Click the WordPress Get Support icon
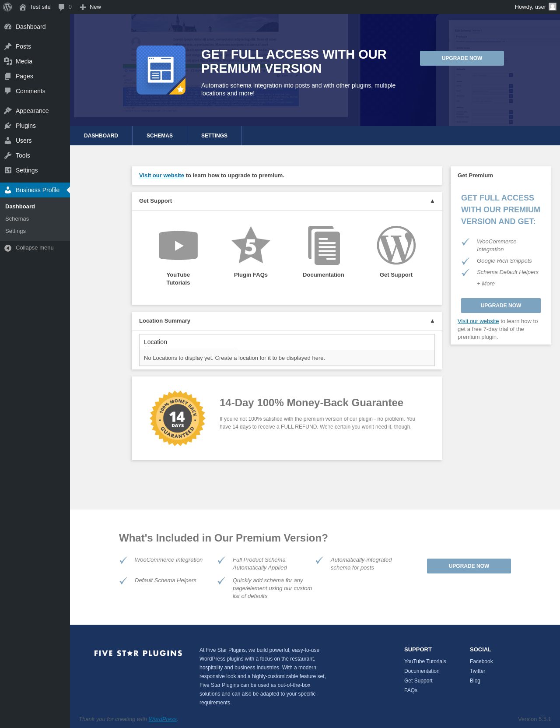560x728 pixels. pos(396,246)
